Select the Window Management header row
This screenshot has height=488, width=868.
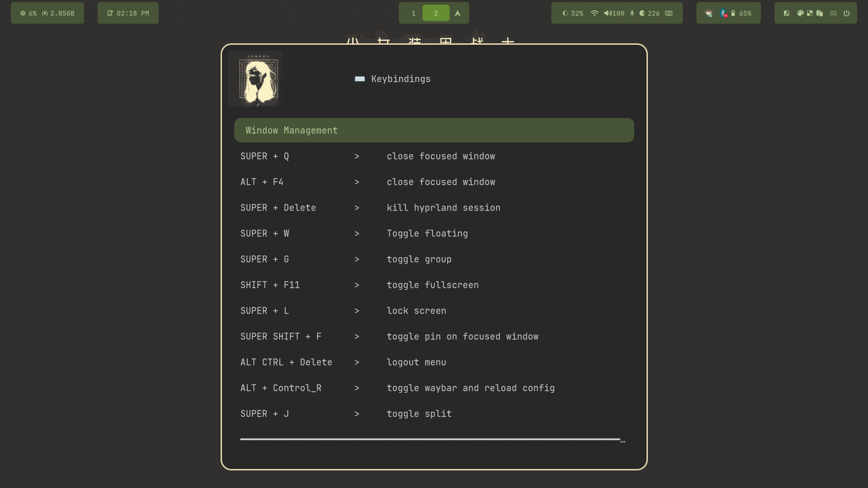pyautogui.click(x=434, y=130)
